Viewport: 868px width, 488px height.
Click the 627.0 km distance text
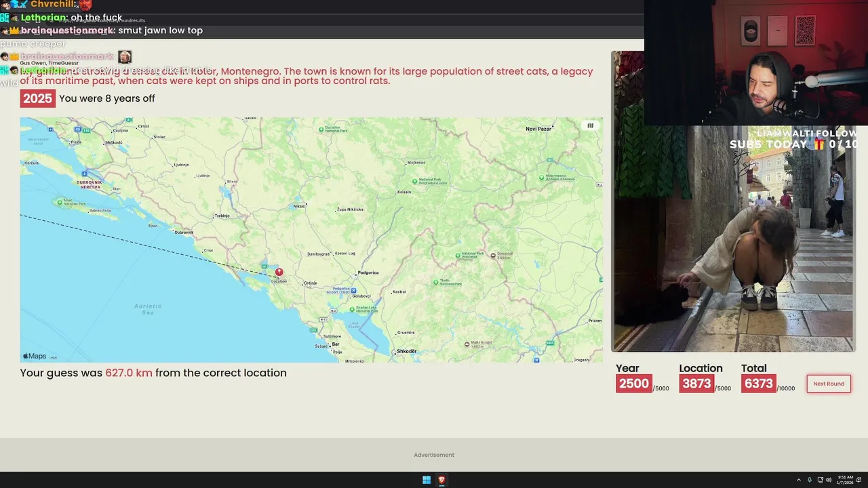129,373
